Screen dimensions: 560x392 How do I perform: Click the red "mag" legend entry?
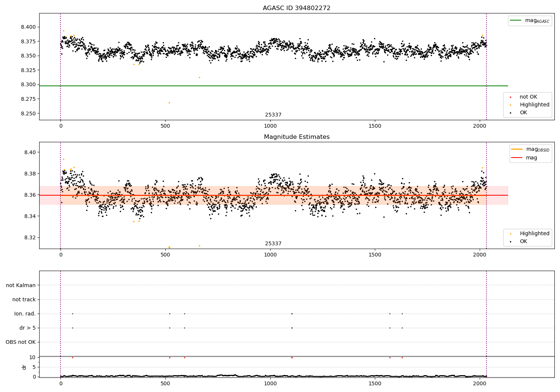(x=525, y=158)
